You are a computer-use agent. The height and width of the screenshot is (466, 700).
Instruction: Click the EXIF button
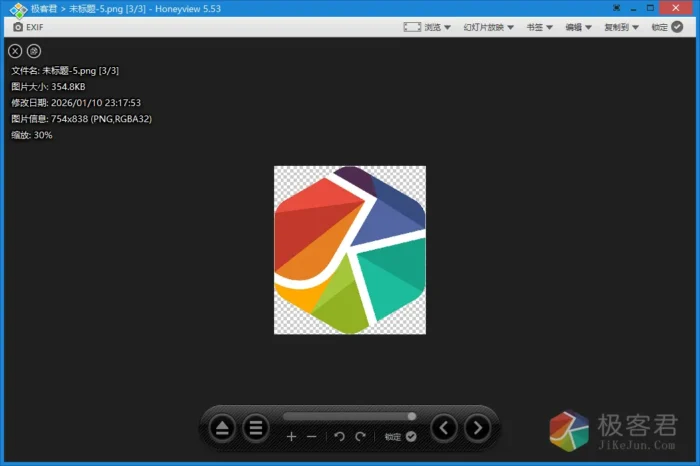coord(28,27)
